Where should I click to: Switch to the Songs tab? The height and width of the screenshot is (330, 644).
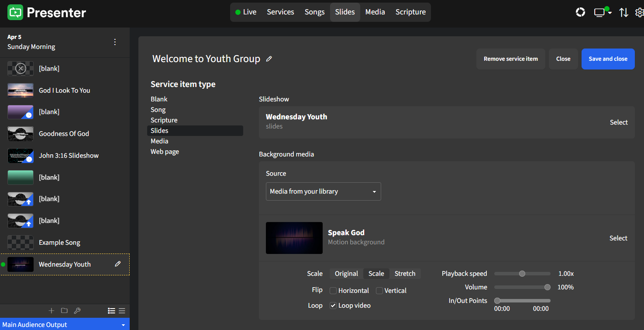314,12
